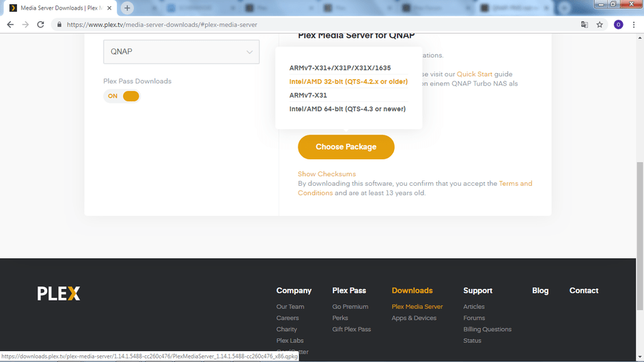Screen dimensions: 644x362
Task: Open Billing Questions footer link
Action: coord(487,329)
